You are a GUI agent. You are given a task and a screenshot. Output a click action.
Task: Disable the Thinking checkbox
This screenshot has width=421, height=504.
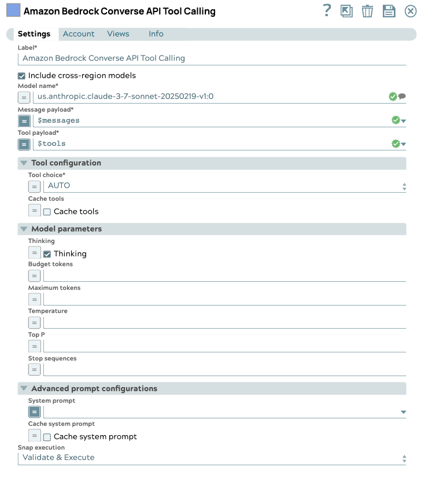(47, 253)
